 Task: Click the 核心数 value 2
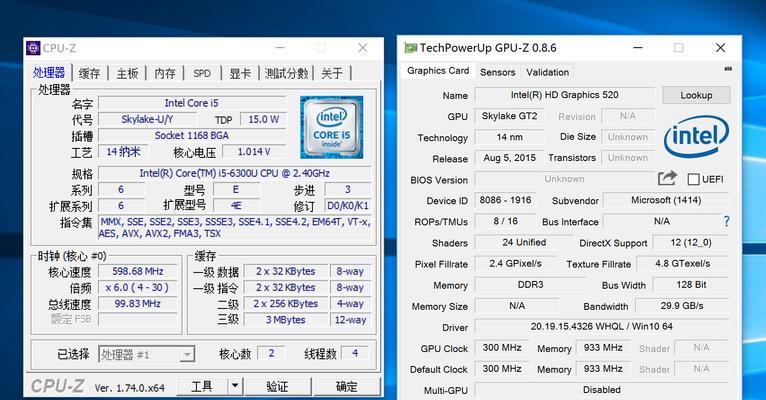(271, 353)
